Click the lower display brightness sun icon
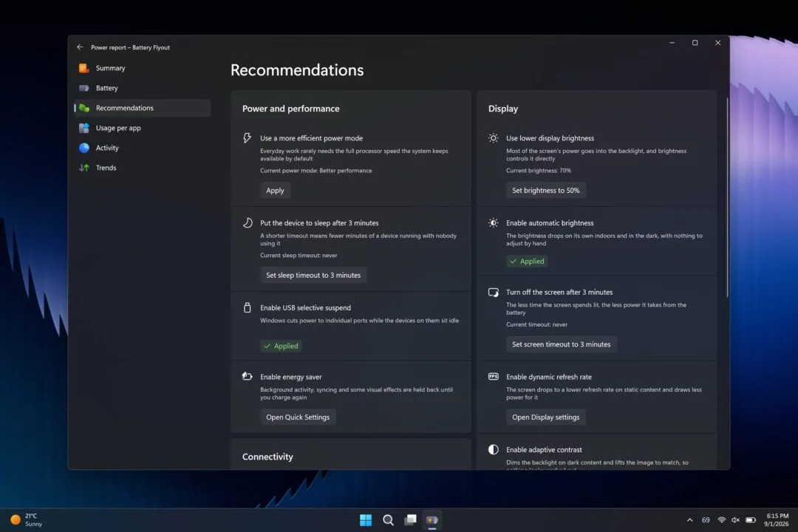The width and height of the screenshot is (798, 532). tap(493, 138)
